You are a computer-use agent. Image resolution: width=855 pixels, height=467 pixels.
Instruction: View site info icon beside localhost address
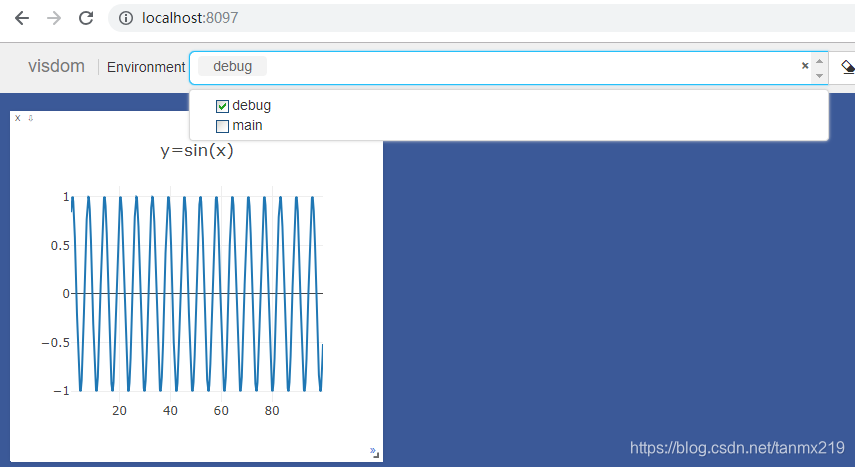pos(126,18)
